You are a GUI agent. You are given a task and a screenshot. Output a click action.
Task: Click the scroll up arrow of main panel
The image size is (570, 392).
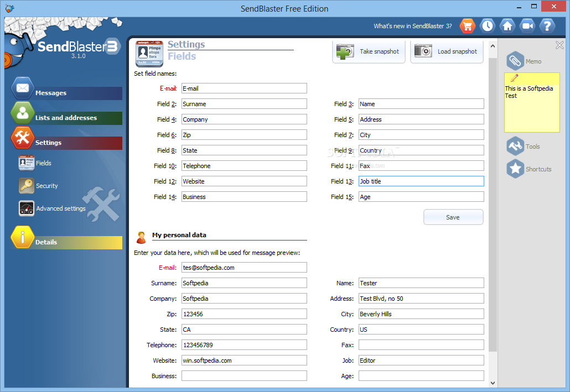pos(493,46)
